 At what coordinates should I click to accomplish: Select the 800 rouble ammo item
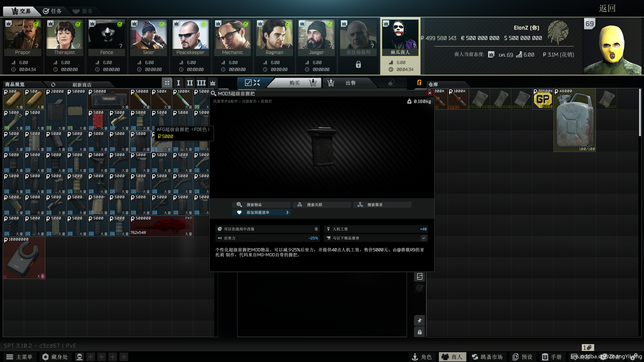[x=14, y=99]
